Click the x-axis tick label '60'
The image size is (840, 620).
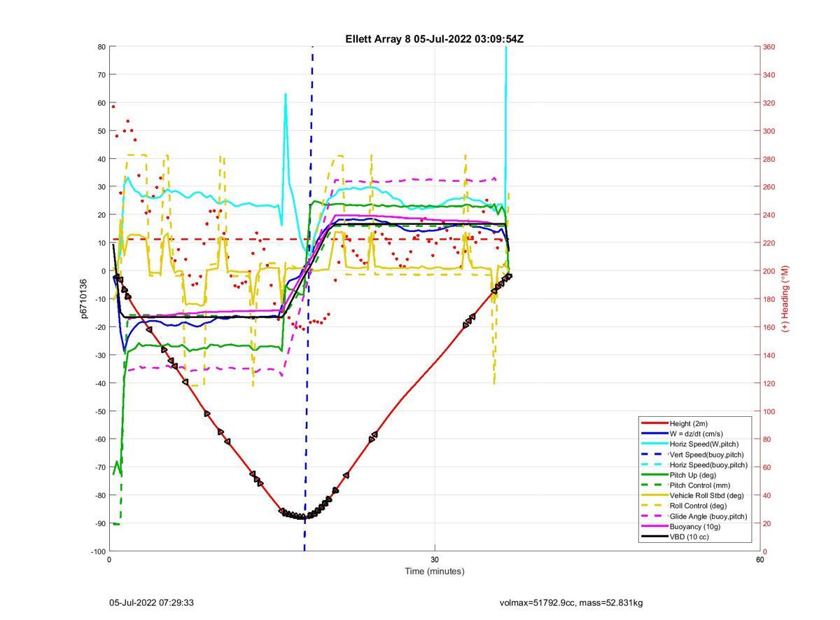(x=759, y=560)
